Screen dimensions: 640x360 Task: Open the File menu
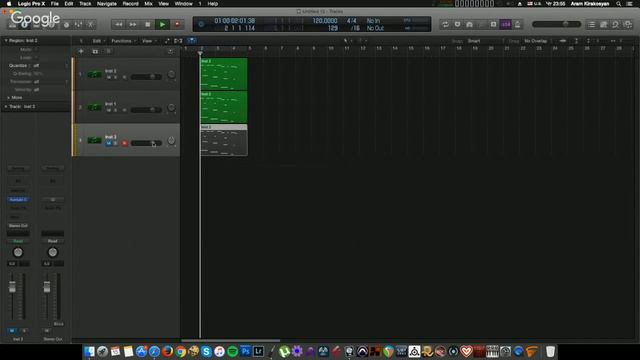pyautogui.click(x=54, y=4)
